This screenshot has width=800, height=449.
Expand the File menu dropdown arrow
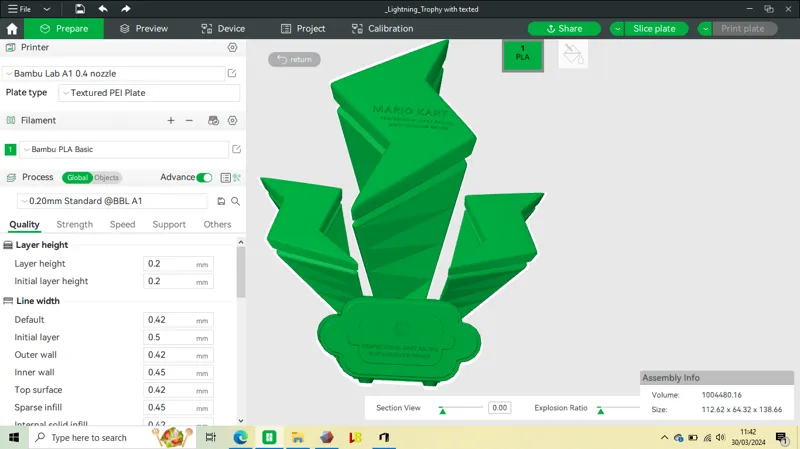[46, 9]
